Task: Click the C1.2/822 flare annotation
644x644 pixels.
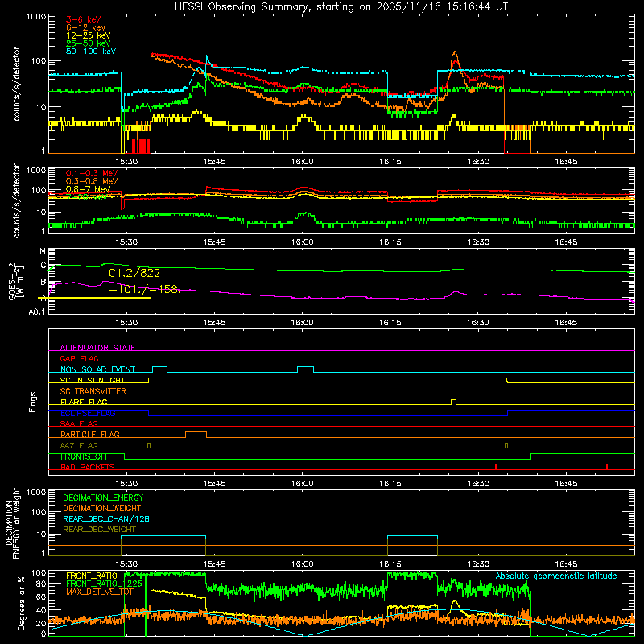Action: 134,273
